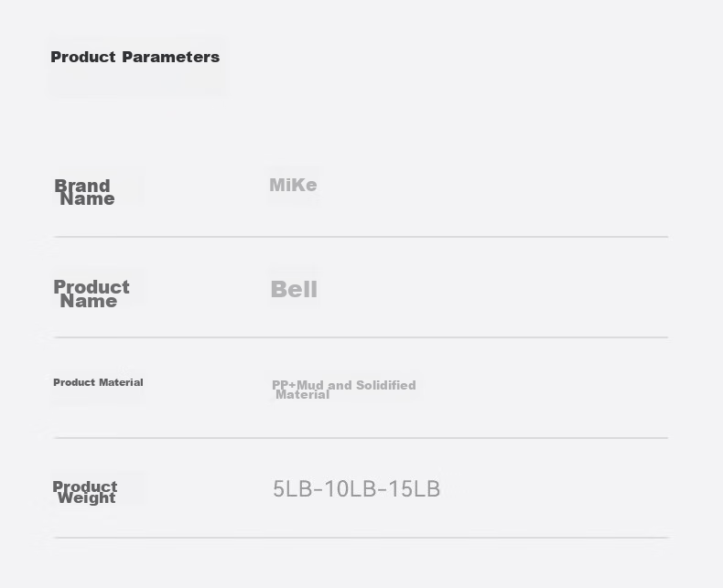Viewport: 723px width, 588px height.
Task: Click the word Solidified
Action: pyautogui.click(x=386, y=385)
